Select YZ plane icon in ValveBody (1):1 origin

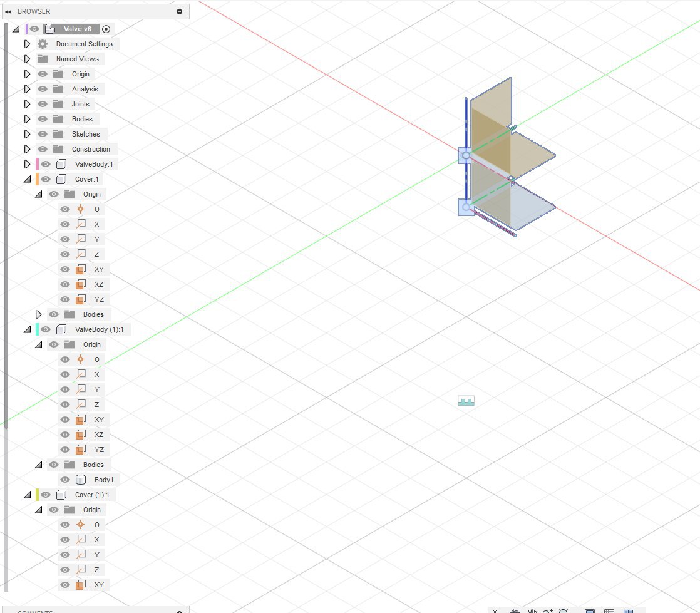[x=81, y=450]
